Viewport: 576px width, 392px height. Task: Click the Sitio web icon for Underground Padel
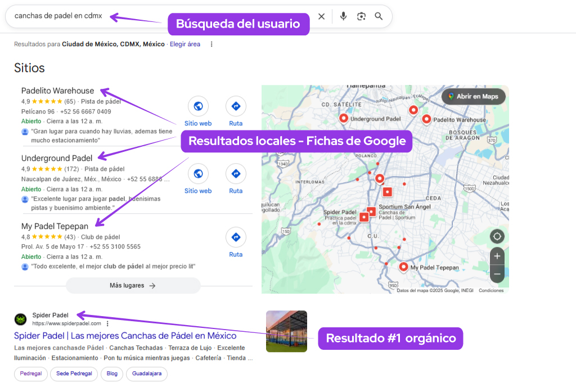198,173
